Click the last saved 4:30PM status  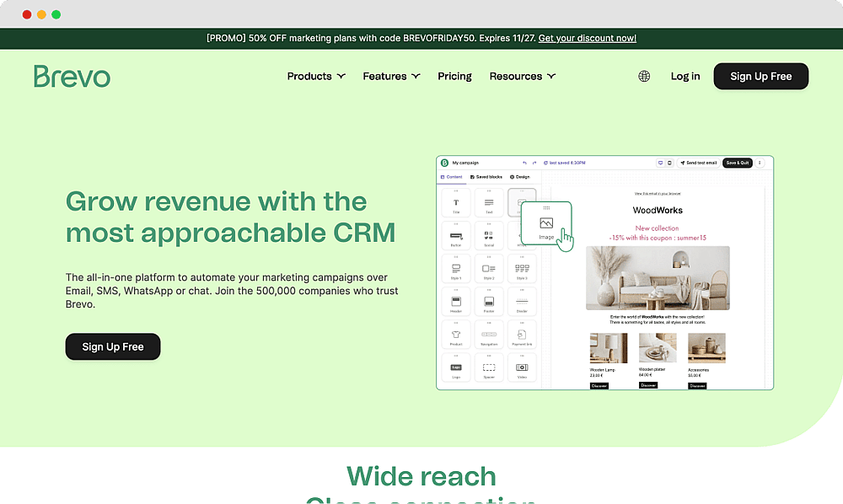click(565, 163)
